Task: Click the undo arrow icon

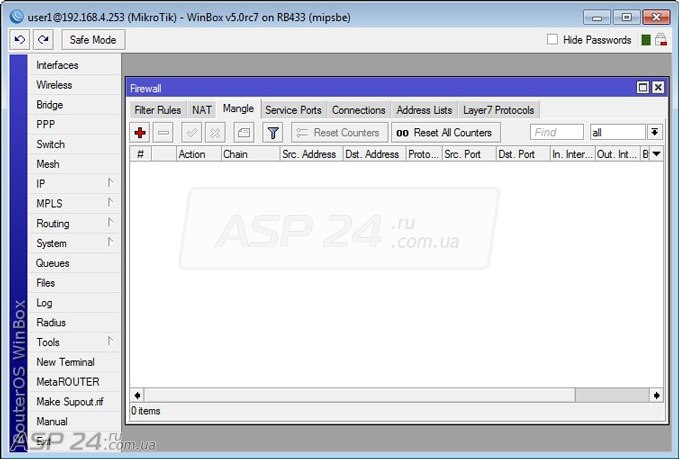Action: tap(20, 40)
